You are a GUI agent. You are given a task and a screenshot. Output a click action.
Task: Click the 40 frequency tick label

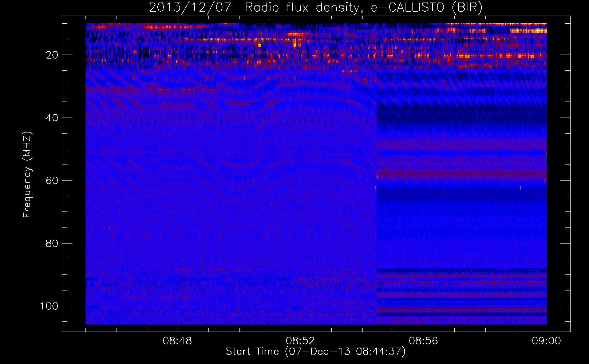(52, 118)
